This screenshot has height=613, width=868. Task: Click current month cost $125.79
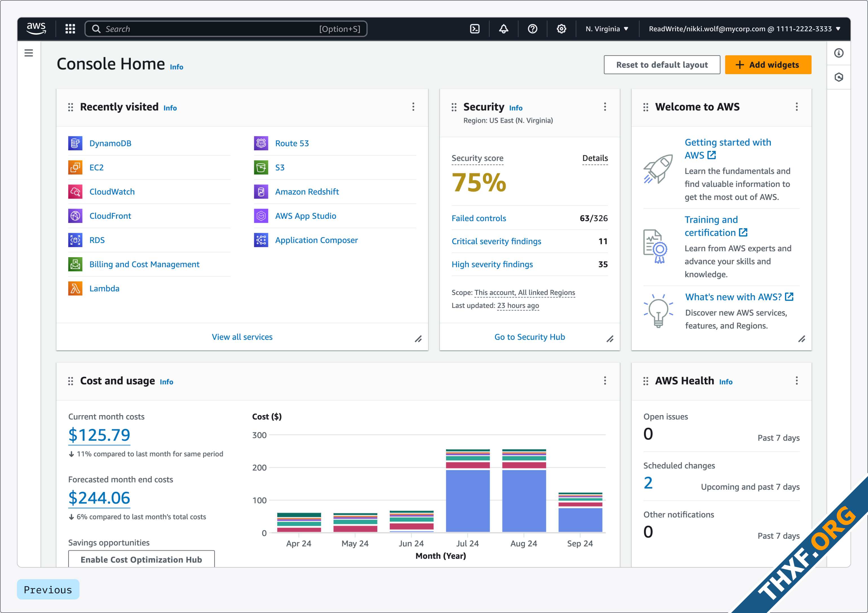99,435
